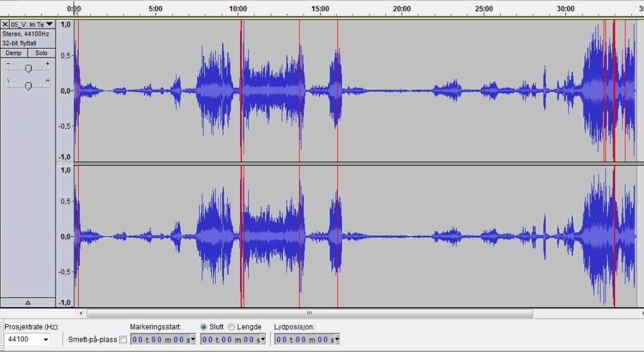Screen dimensions: 644x352
Task: Click the 5:00 mark on timeline ruler
Action: (x=156, y=8)
